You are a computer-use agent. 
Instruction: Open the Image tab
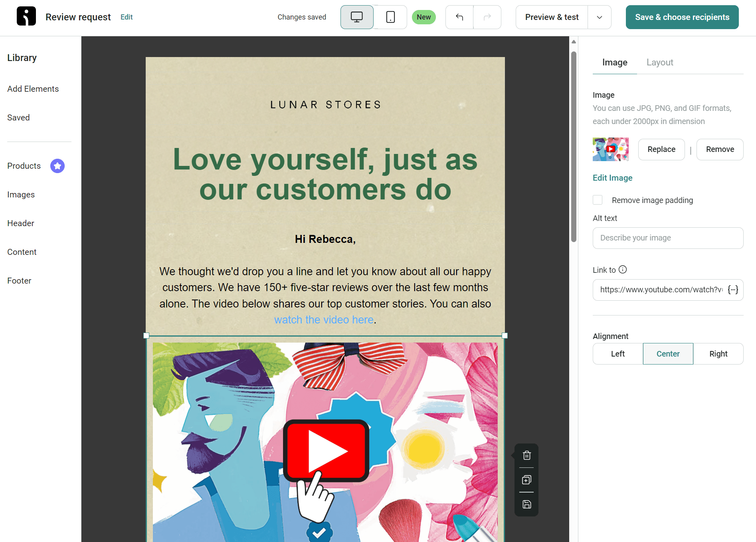(x=615, y=62)
